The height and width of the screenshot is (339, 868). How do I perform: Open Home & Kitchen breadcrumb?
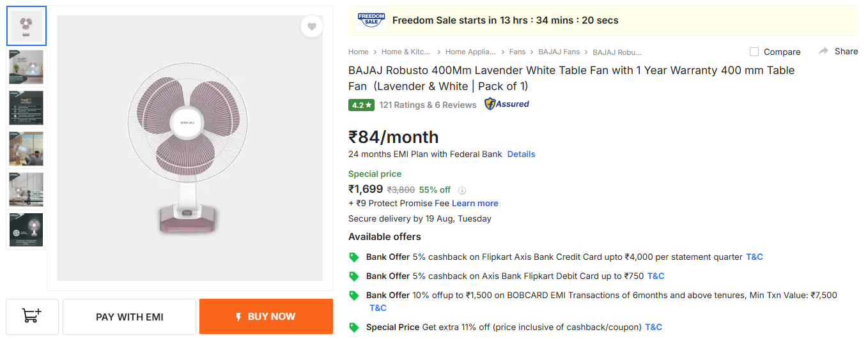(x=406, y=52)
